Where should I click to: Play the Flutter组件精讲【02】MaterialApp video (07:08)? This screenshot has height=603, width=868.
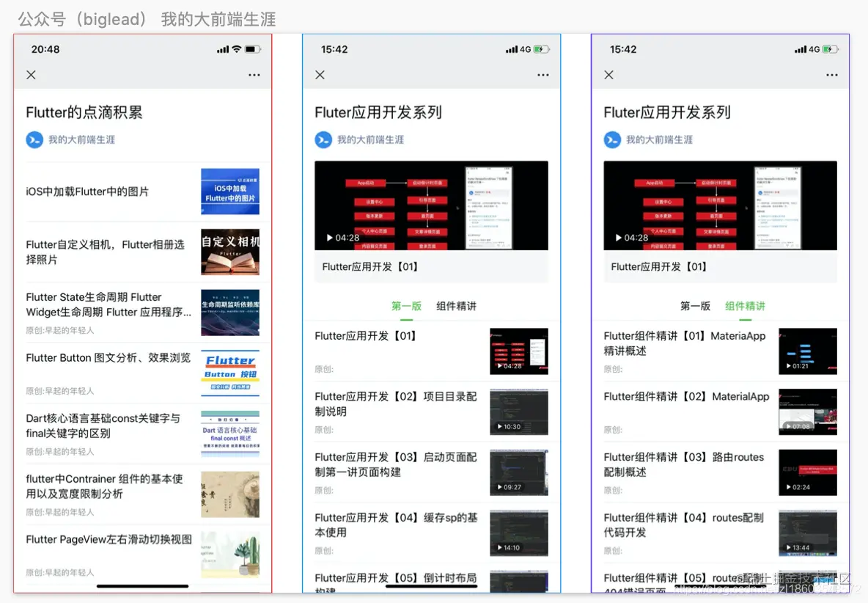(x=808, y=412)
